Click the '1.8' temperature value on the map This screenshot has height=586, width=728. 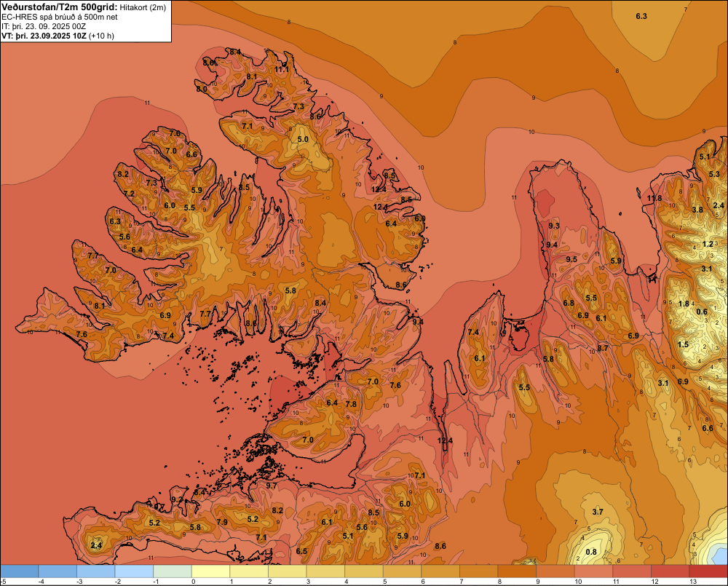click(684, 304)
